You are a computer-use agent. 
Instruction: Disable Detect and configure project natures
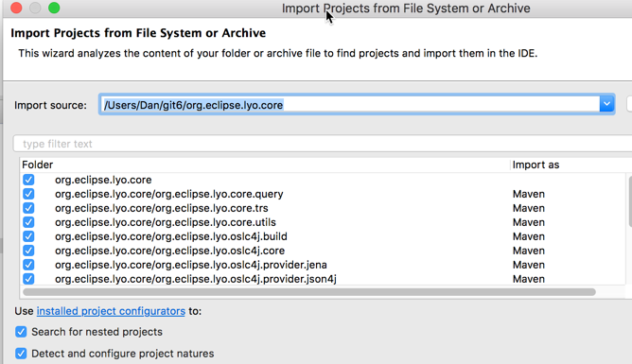(21, 354)
